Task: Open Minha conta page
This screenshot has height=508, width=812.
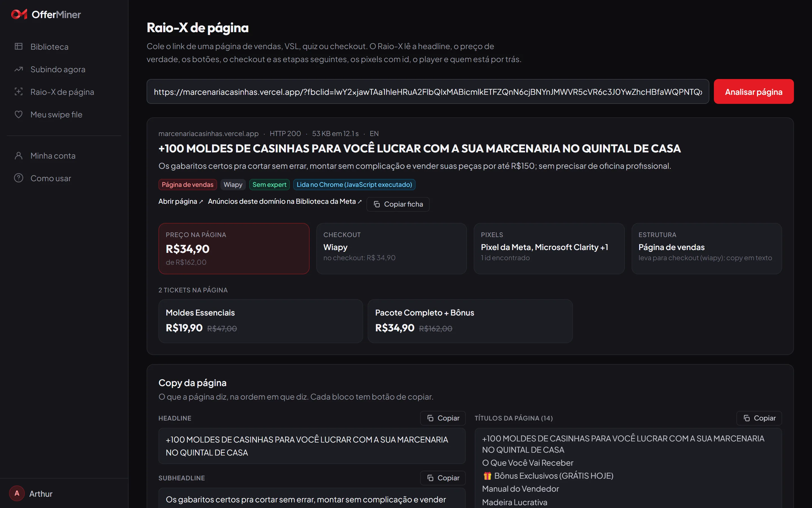Action: (64, 156)
